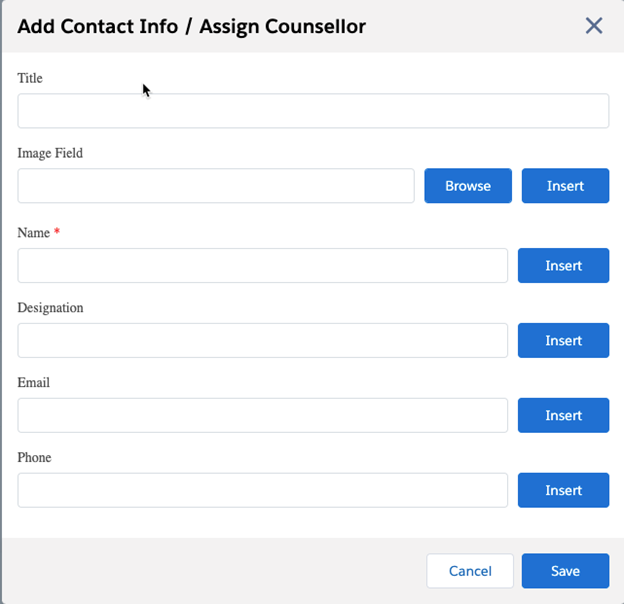The width and height of the screenshot is (624, 604).
Task: Click Insert beside the Phone field
Action: click(563, 491)
